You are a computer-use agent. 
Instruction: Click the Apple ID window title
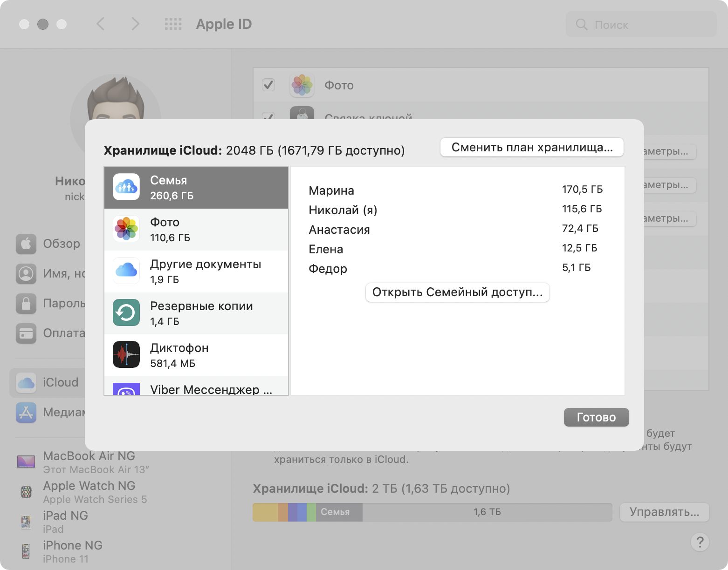point(224,24)
